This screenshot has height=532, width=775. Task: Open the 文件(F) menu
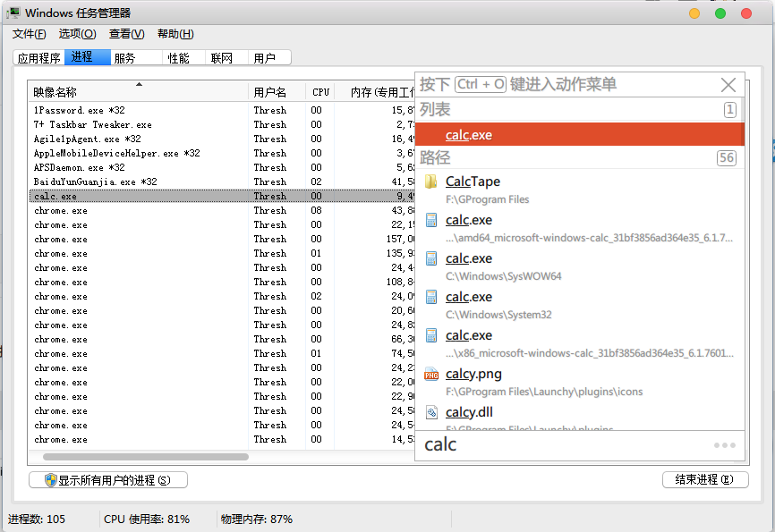pos(30,34)
